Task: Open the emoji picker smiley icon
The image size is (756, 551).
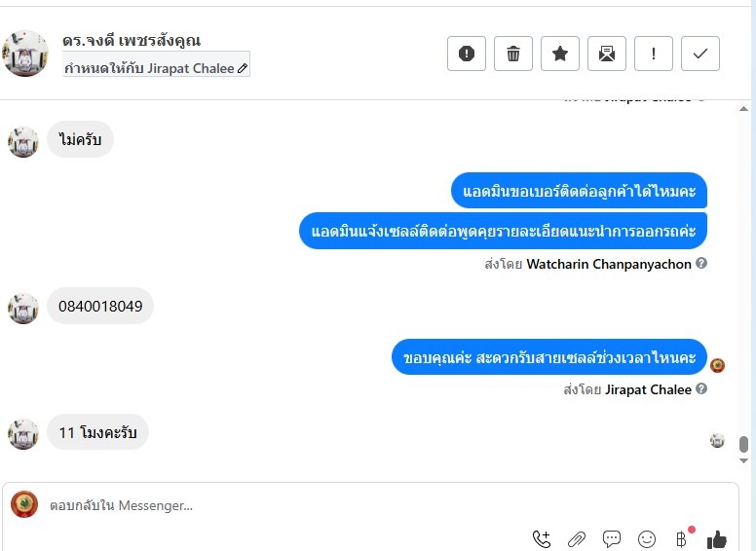Action: [647, 539]
